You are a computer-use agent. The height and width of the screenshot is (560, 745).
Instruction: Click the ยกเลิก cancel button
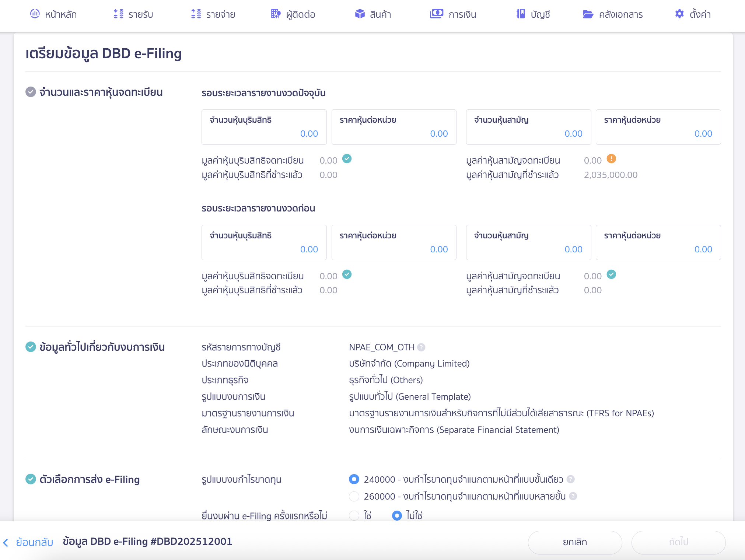[574, 542]
